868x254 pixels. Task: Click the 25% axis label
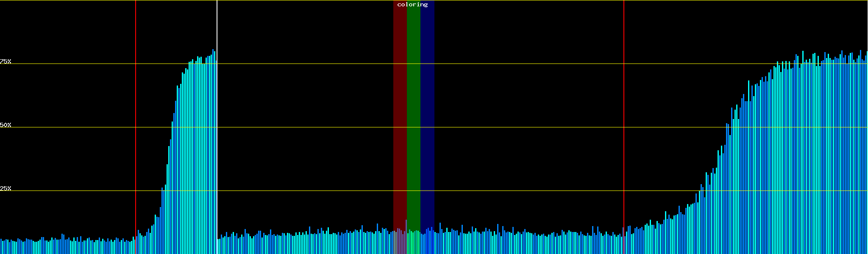coord(6,188)
